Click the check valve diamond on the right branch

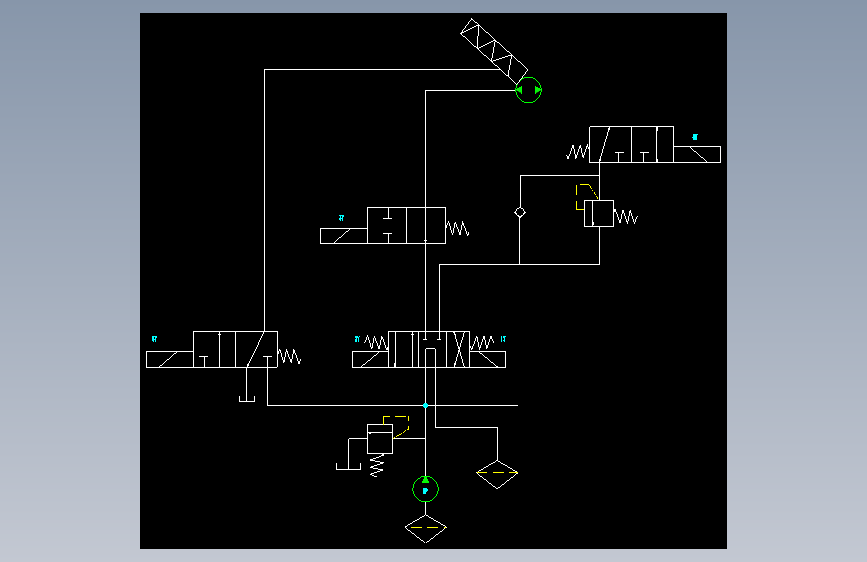tap(520, 212)
